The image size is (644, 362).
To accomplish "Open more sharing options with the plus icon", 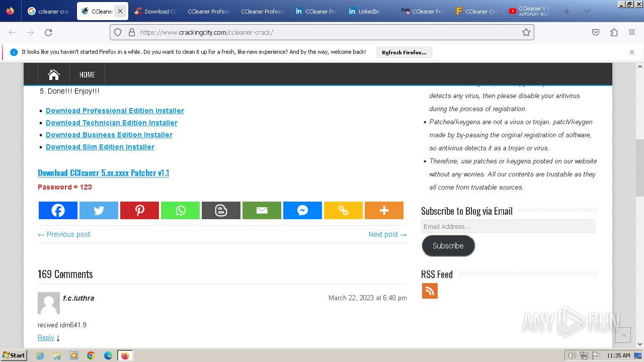I will (384, 211).
